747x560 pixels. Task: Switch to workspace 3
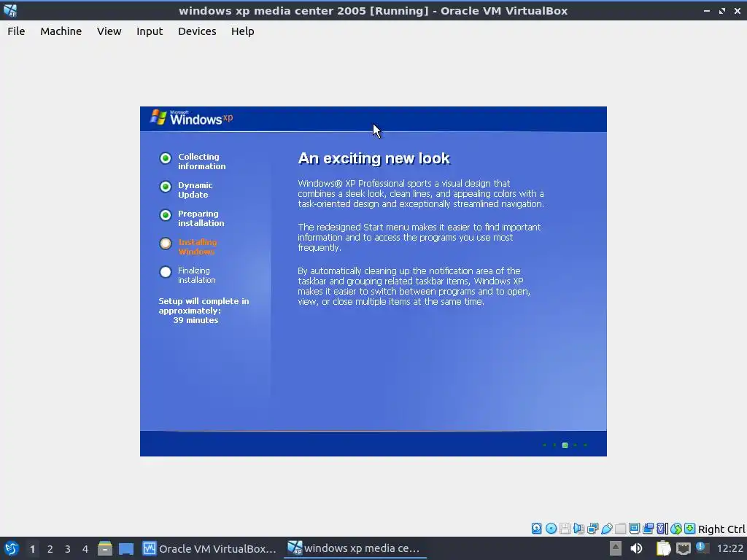[68, 549]
